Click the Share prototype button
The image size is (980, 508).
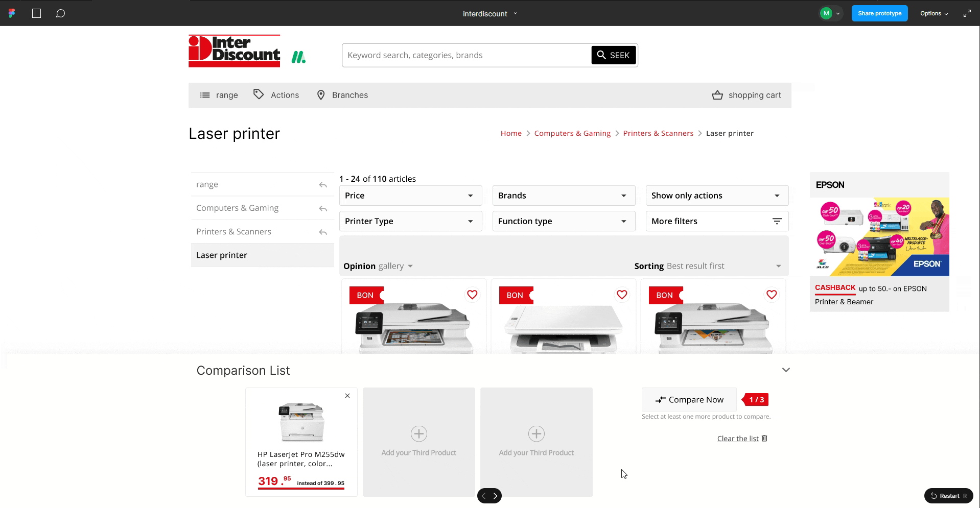pos(879,13)
